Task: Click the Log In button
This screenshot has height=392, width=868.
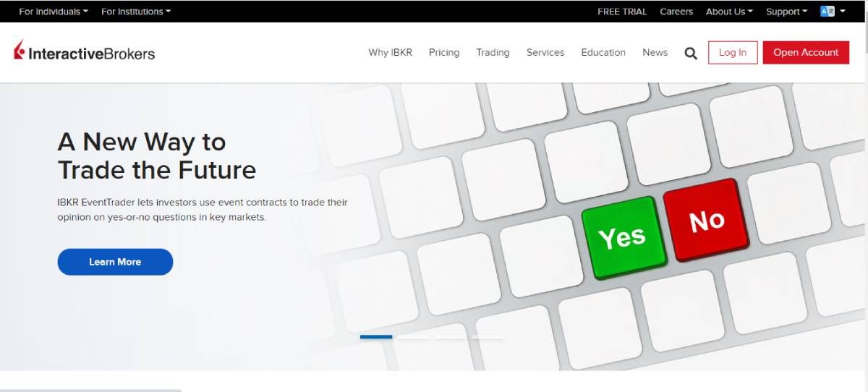Action: pos(733,53)
